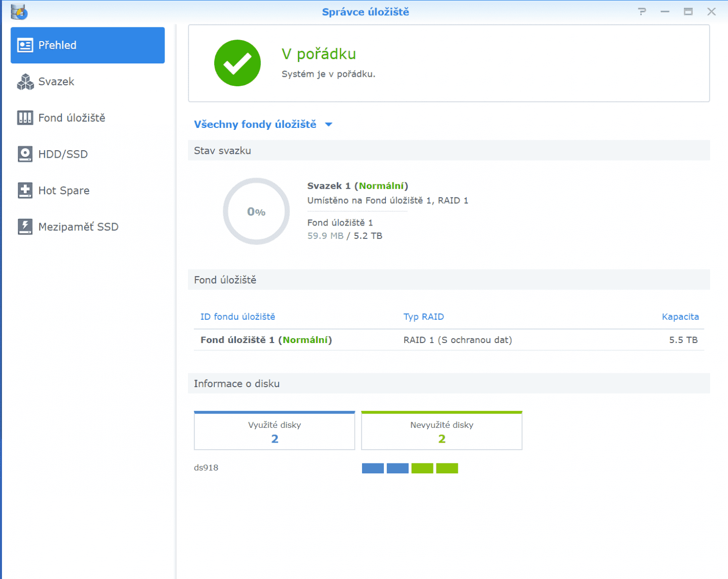Image resolution: width=728 pixels, height=579 pixels.
Task: Open Mezipaměť SSD cache section
Action: coord(87,227)
